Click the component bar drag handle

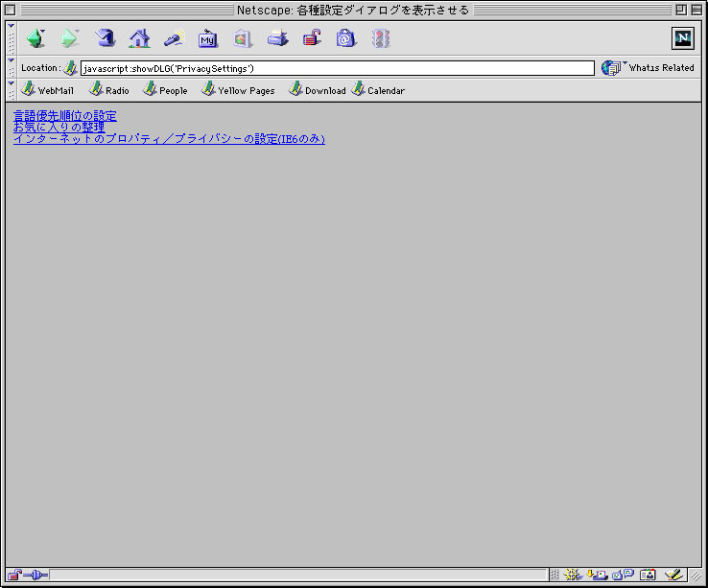click(555, 575)
